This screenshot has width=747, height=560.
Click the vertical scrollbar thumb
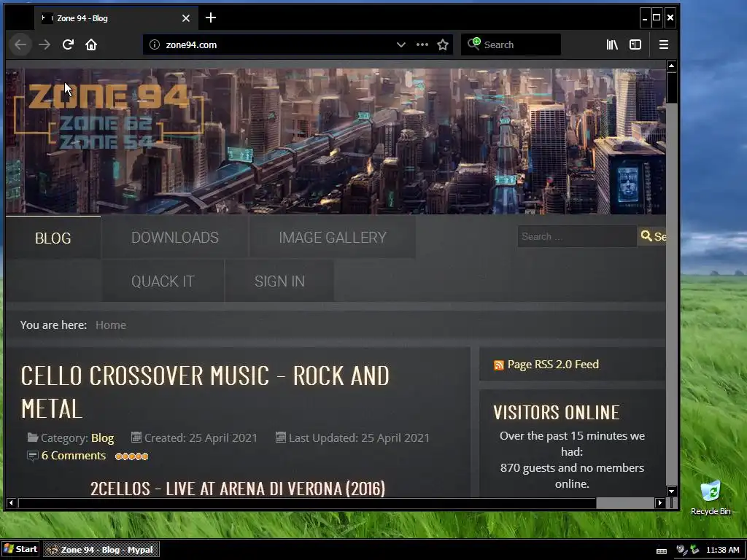[x=672, y=87]
